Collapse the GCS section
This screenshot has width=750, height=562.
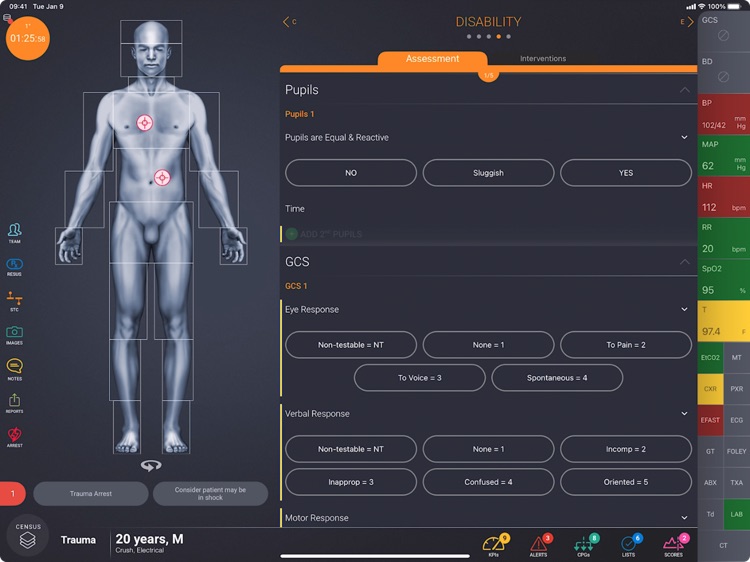(684, 262)
